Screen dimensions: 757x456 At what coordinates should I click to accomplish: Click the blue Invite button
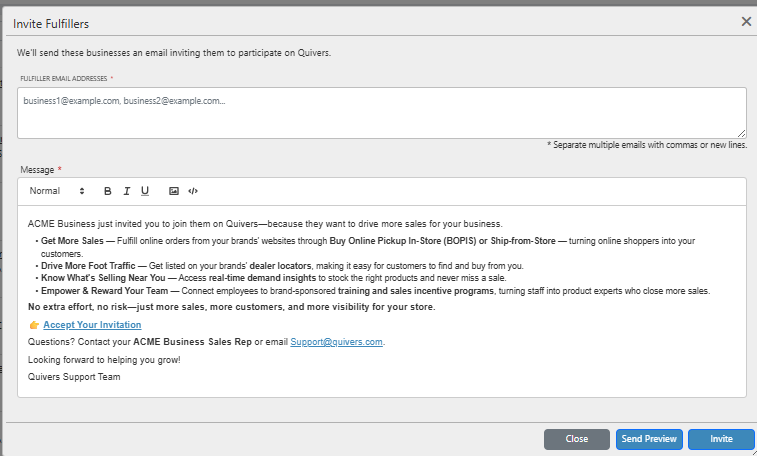[721, 439]
